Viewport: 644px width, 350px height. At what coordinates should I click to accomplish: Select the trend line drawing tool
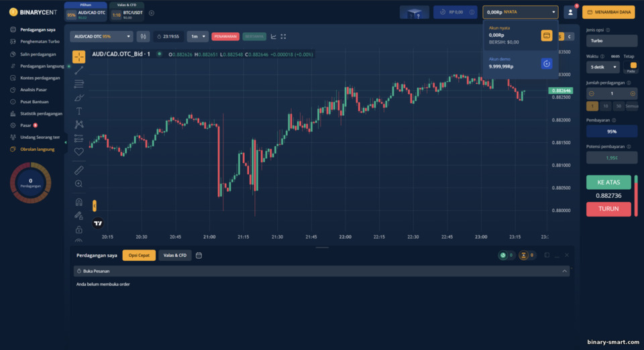pyautogui.click(x=79, y=70)
